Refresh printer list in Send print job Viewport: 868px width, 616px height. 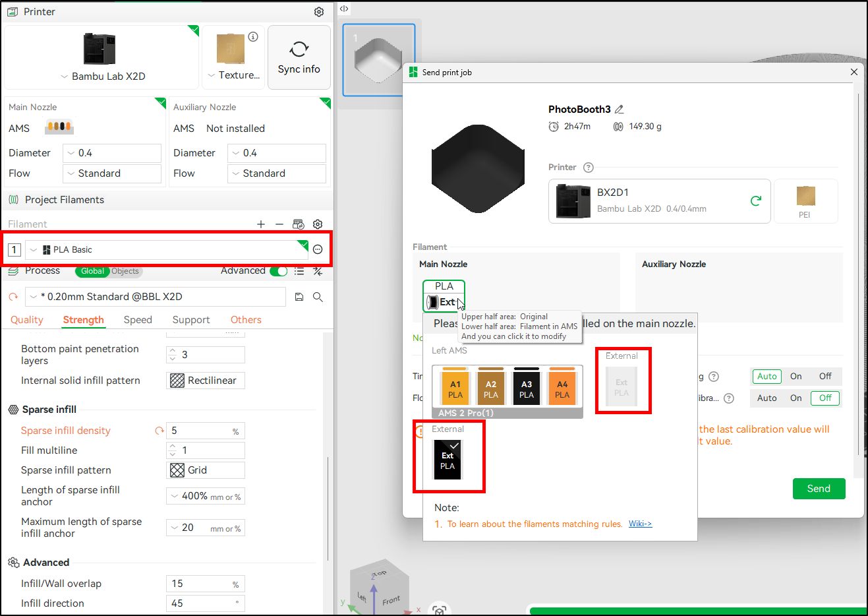click(756, 200)
